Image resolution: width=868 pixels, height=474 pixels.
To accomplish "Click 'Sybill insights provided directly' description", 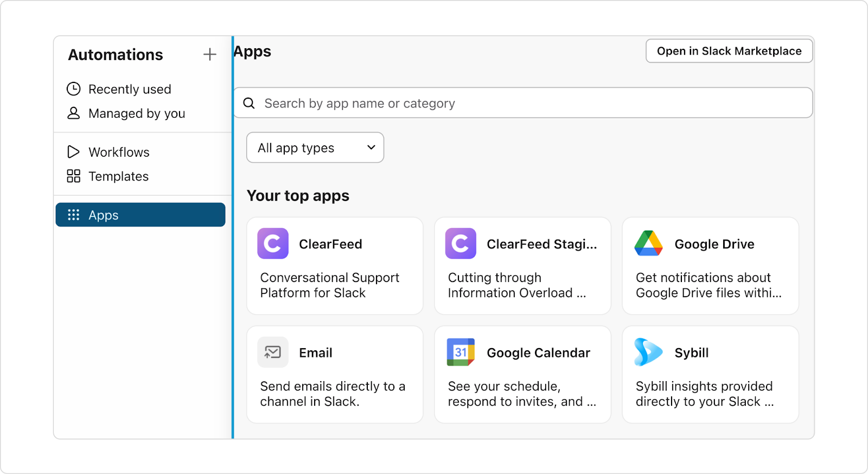I will (705, 394).
